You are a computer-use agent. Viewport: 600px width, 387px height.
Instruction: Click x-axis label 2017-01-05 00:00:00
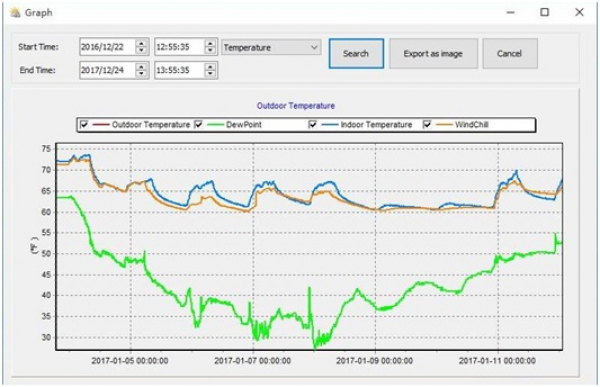130,361
